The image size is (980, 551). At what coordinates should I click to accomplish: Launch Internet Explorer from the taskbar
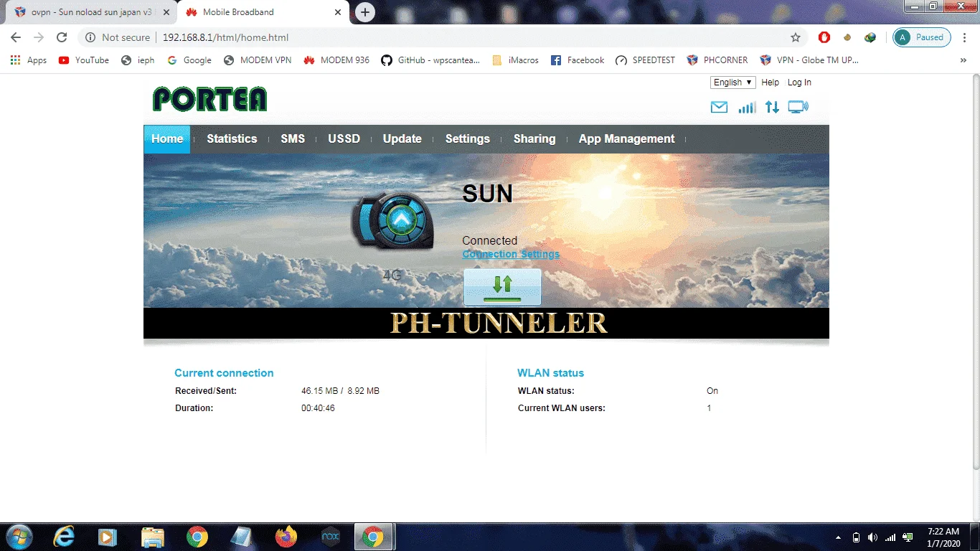[x=64, y=537]
